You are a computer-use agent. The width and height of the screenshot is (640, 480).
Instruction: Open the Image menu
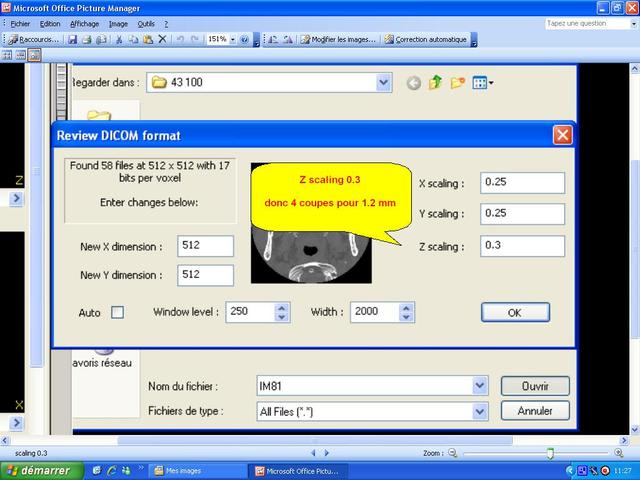pyautogui.click(x=118, y=24)
